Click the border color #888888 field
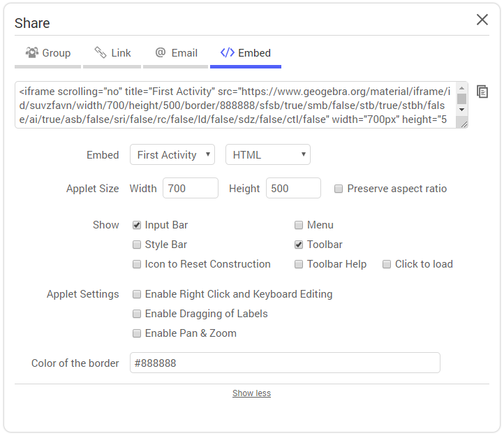 [285, 363]
